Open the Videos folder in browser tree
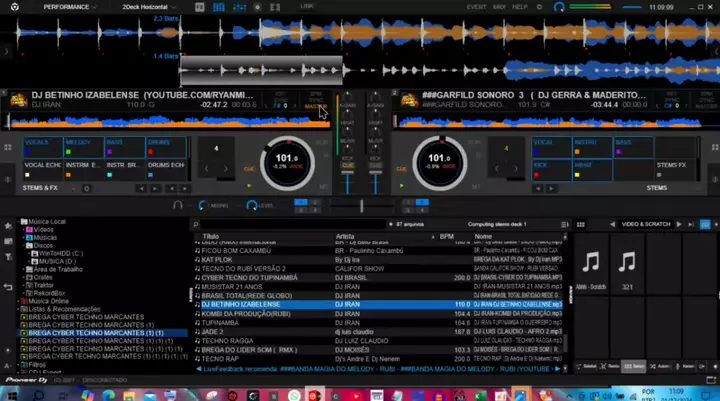This screenshot has height=401, width=720. 44,229
